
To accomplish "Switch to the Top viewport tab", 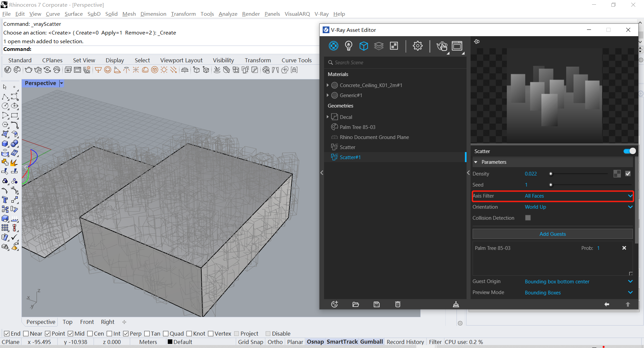I will pyautogui.click(x=67, y=322).
